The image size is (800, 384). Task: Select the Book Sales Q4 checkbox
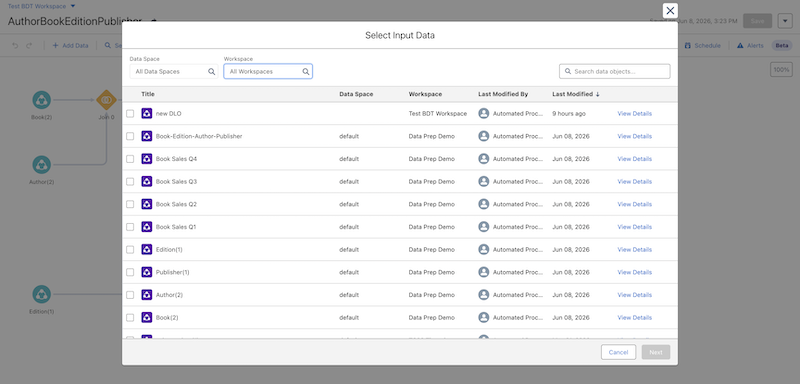click(130, 159)
